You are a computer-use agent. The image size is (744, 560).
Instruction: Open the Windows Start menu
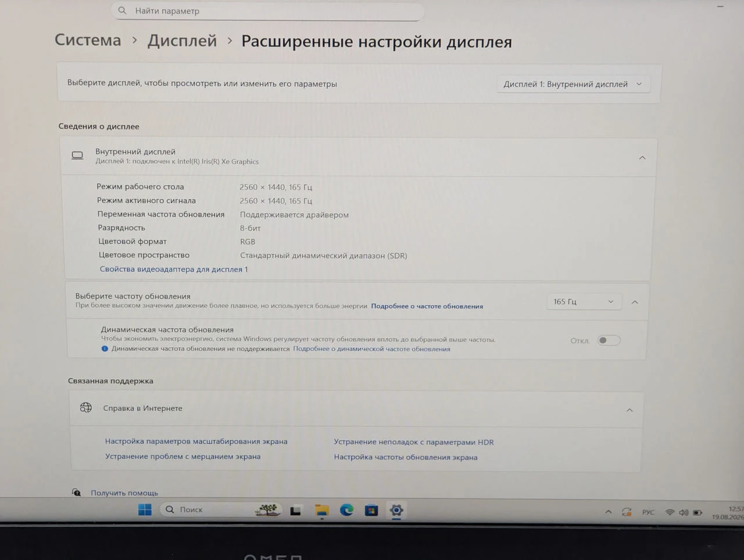145,510
